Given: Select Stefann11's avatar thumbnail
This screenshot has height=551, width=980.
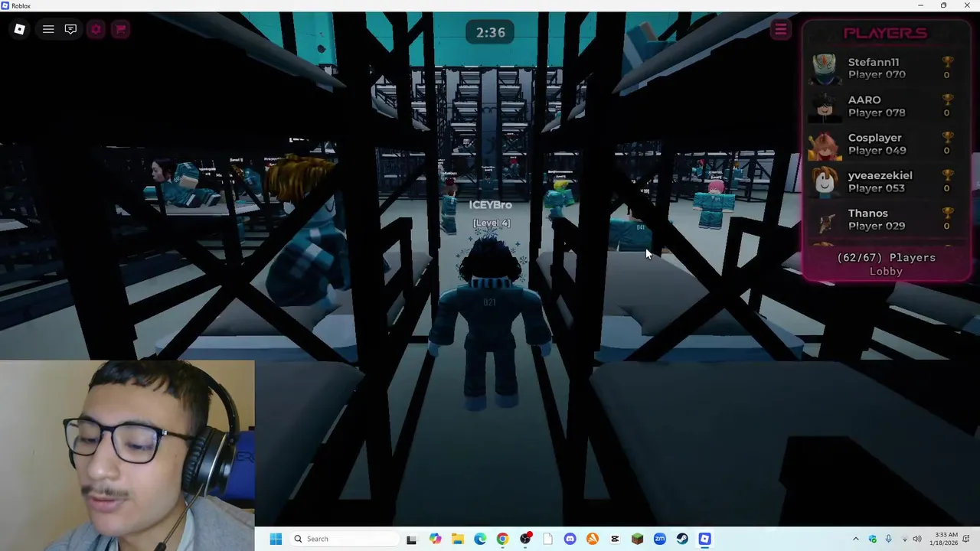Looking at the screenshot, I should pyautogui.click(x=824, y=68).
